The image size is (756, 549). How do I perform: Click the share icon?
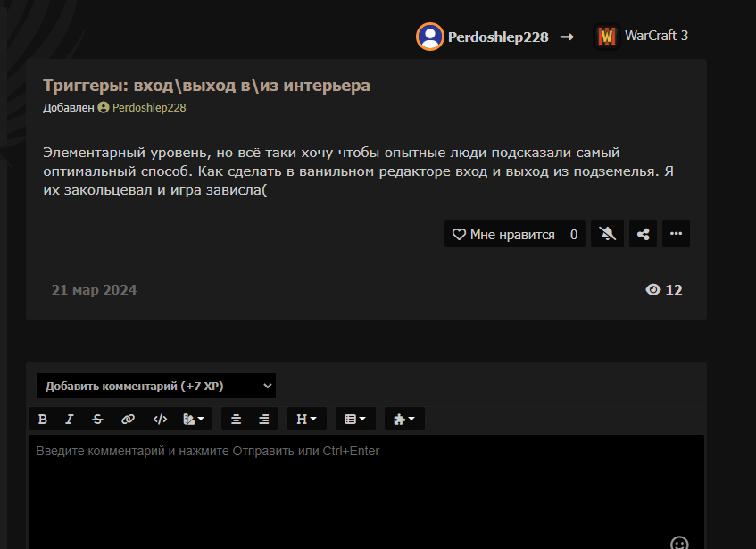point(643,234)
